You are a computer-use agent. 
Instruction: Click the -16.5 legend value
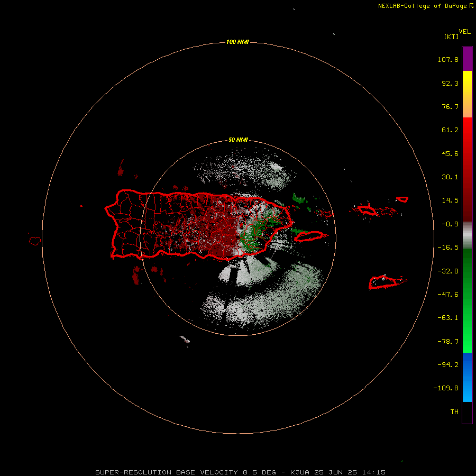[x=448, y=248]
